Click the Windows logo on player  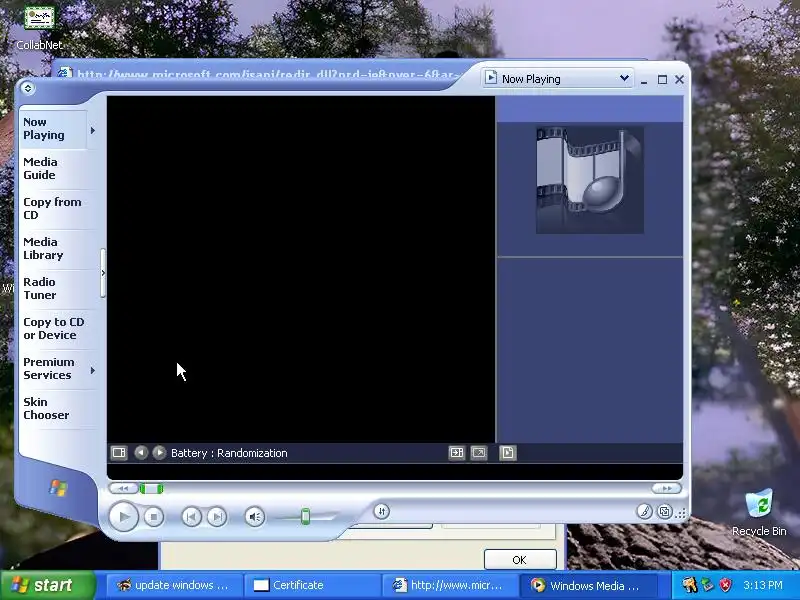coord(58,488)
